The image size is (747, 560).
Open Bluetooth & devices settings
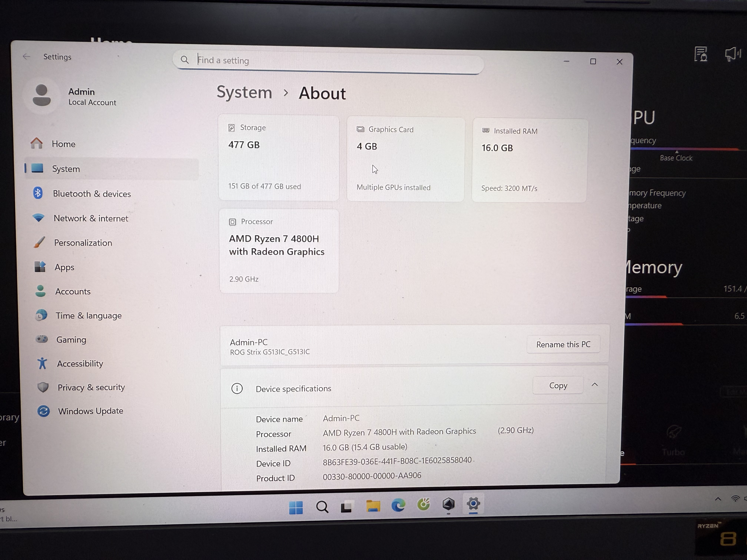tap(92, 194)
